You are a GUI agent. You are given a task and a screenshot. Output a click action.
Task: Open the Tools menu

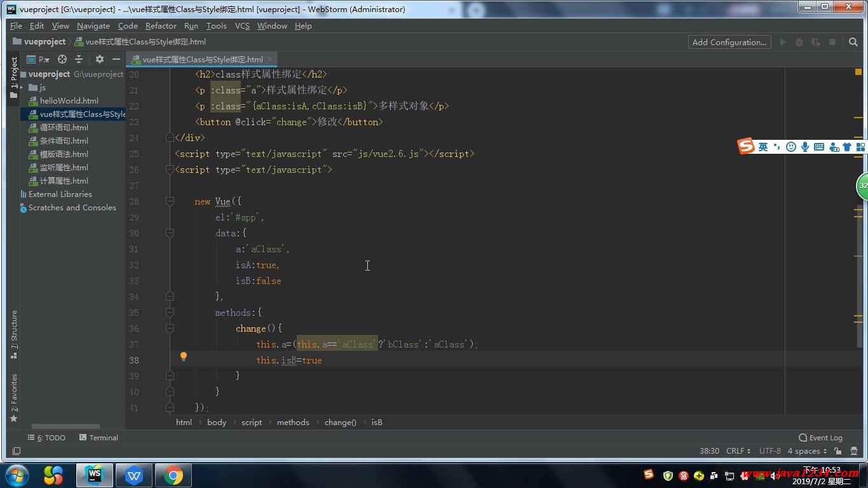point(216,26)
